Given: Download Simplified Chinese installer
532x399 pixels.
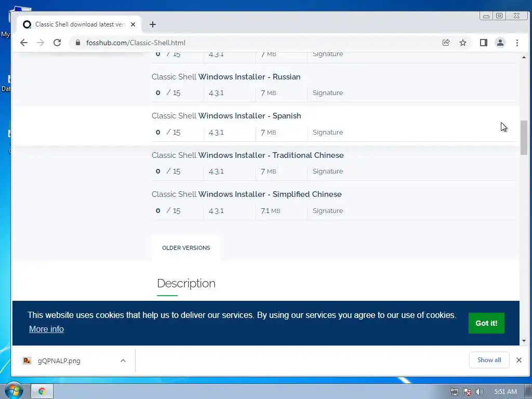Looking at the screenshot, I should [247, 194].
